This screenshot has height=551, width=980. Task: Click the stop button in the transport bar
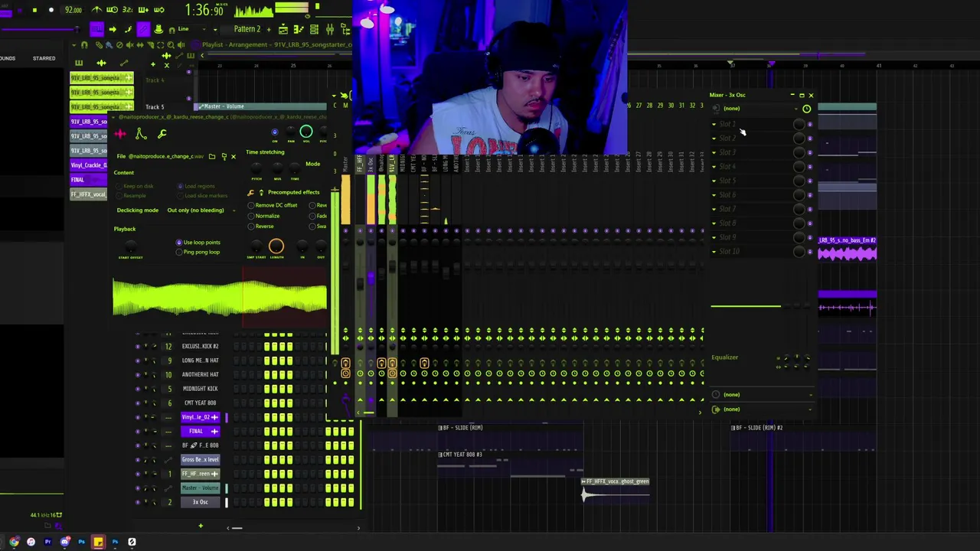point(34,10)
